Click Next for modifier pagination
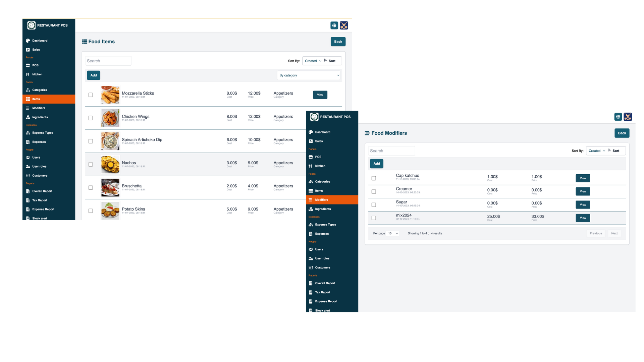The width and height of the screenshot is (644, 362). pyautogui.click(x=614, y=233)
